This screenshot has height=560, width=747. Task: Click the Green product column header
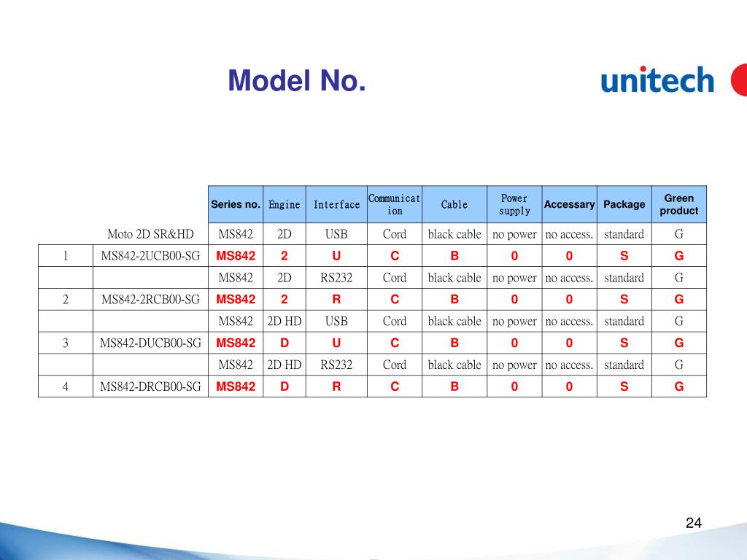pyautogui.click(x=679, y=204)
